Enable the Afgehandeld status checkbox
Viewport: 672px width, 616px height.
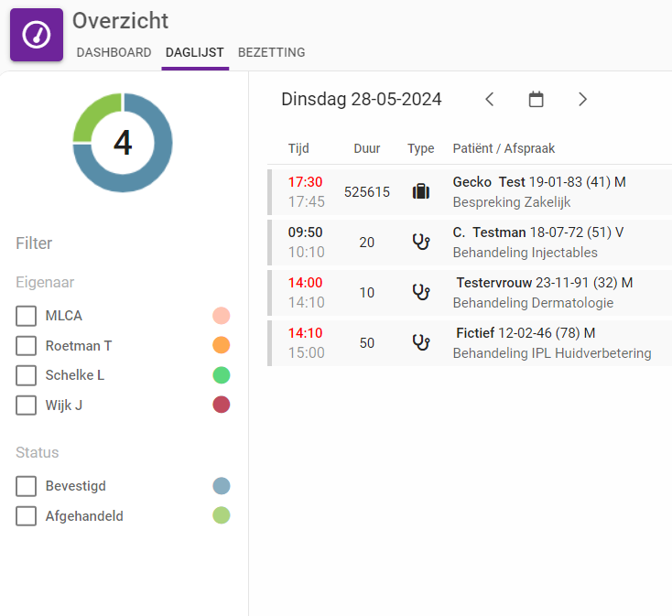pyautogui.click(x=27, y=516)
